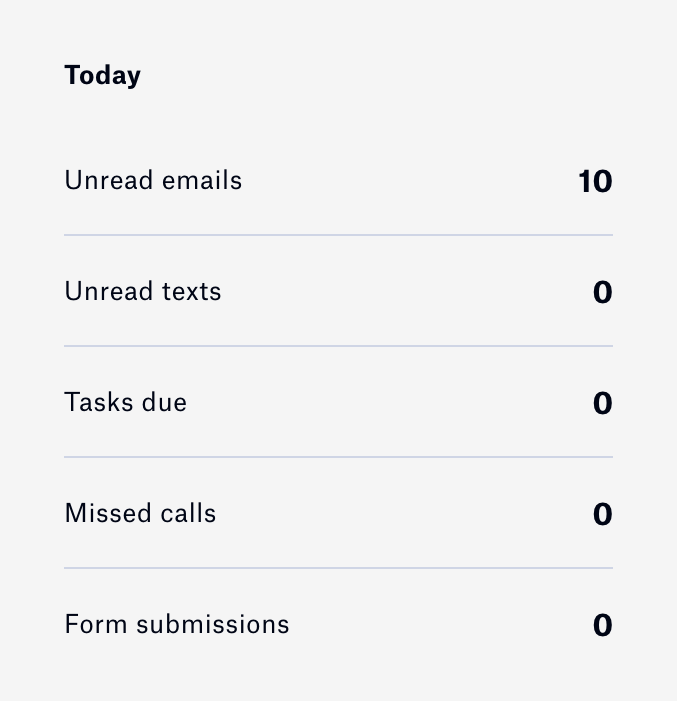Click the divider line below Missed calls
Viewport: 677px width, 701px height.
tap(338, 568)
